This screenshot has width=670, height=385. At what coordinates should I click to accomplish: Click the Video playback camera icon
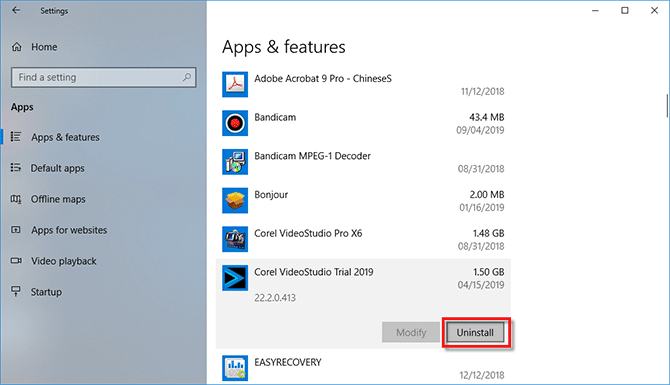16,261
